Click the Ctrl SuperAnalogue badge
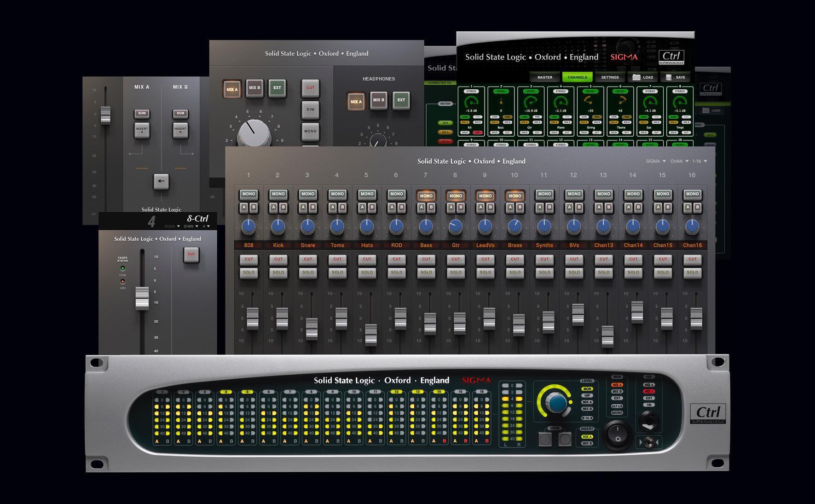Screen dimensions: 815x504 pyautogui.click(x=671, y=57)
